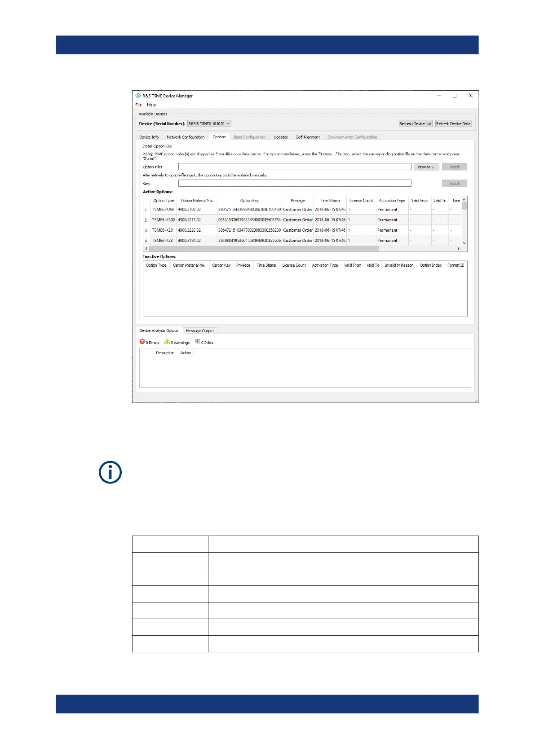The height and width of the screenshot is (756, 535).
Task: Click the Action column header
Action: pos(186,353)
